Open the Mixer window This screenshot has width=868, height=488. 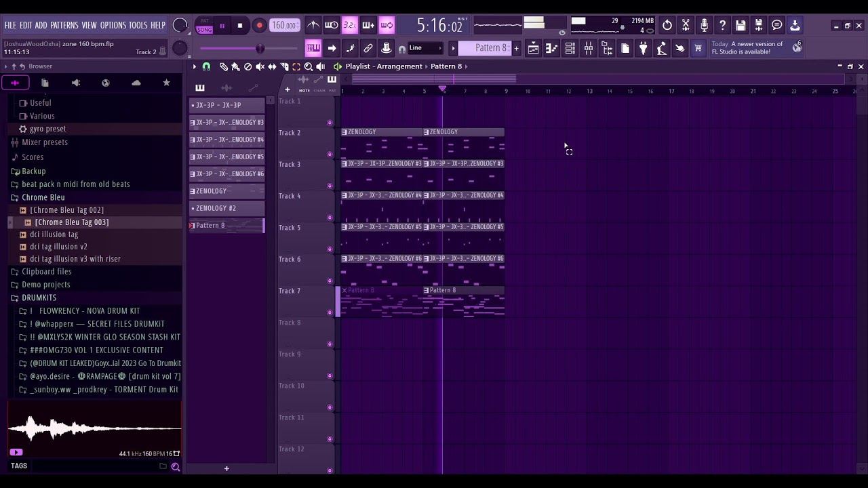pos(588,48)
